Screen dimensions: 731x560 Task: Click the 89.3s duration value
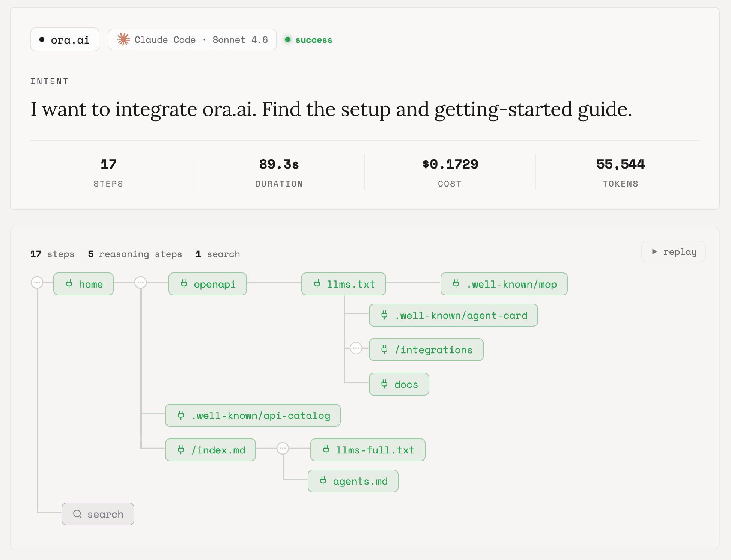coord(279,164)
